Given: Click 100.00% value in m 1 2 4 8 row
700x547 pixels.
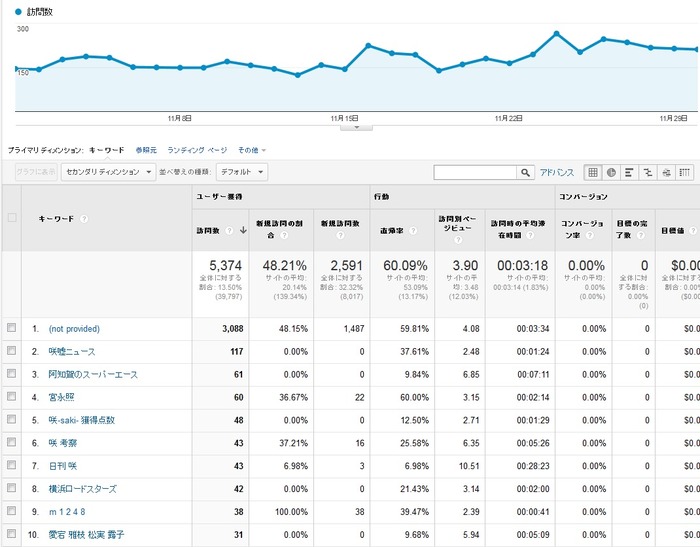Looking at the screenshot, I should tap(291, 512).
